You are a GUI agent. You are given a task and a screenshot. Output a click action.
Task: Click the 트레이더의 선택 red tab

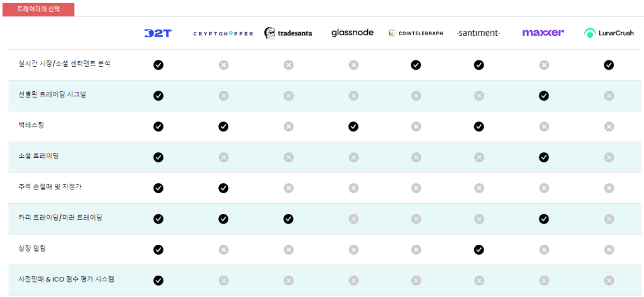[x=38, y=9]
